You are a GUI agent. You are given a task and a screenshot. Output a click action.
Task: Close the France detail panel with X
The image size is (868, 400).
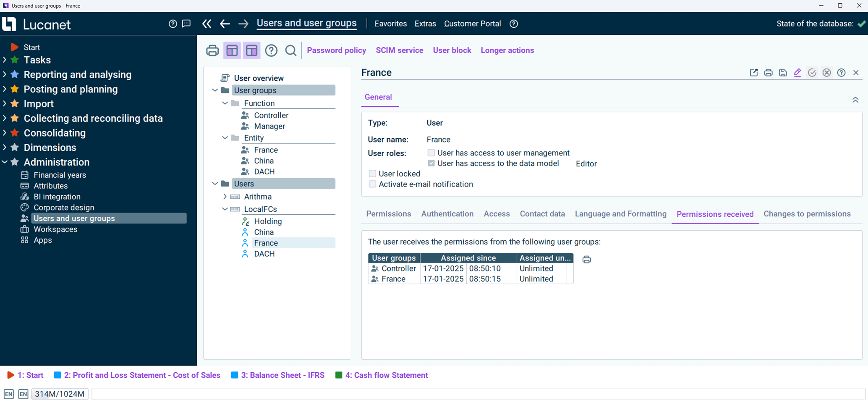point(856,73)
